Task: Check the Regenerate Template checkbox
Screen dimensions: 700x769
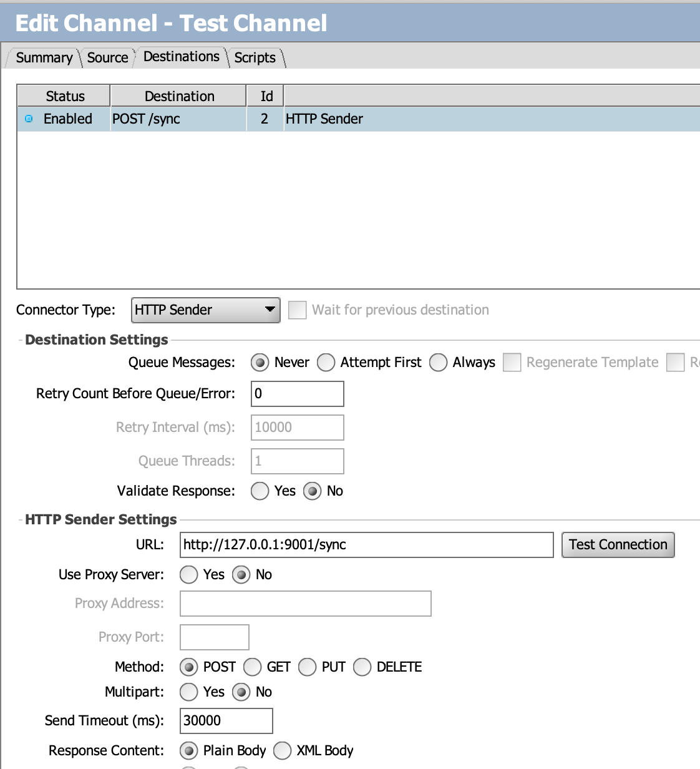Action: tap(512, 362)
